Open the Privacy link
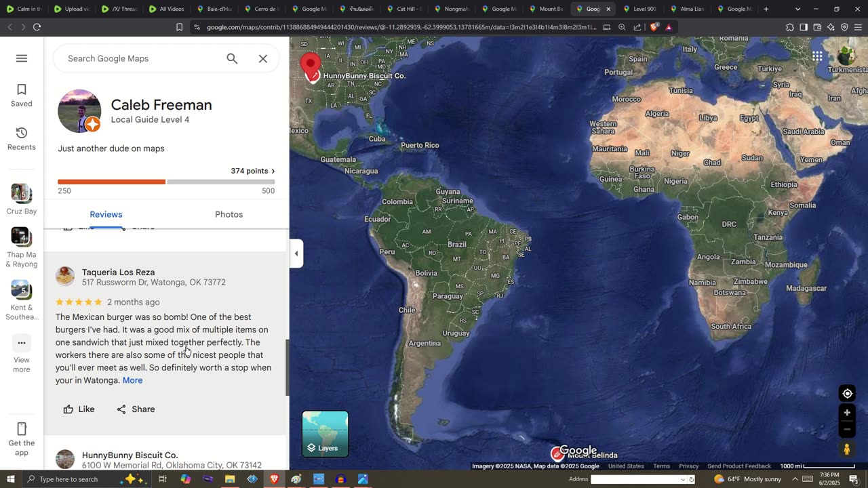The height and width of the screenshot is (488, 868). pos(688,466)
